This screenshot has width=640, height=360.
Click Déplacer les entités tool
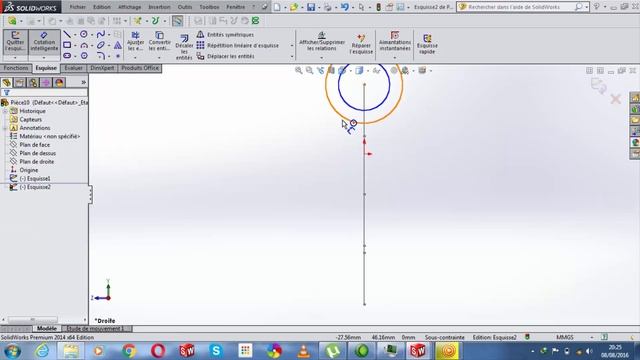coord(225,56)
